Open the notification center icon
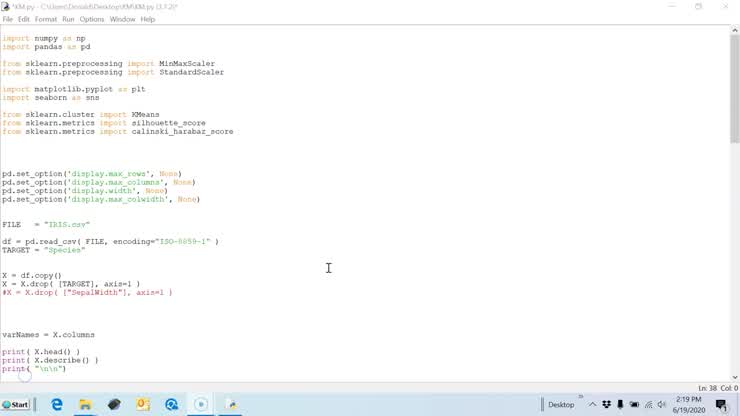 pyautogui.click(x=720, y=405)
